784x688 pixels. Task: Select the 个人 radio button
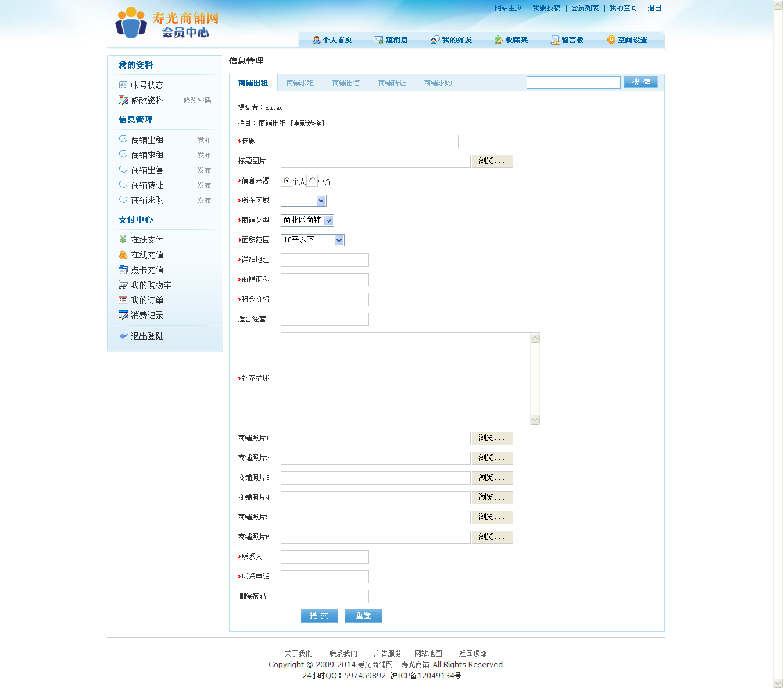click(287, 181)
